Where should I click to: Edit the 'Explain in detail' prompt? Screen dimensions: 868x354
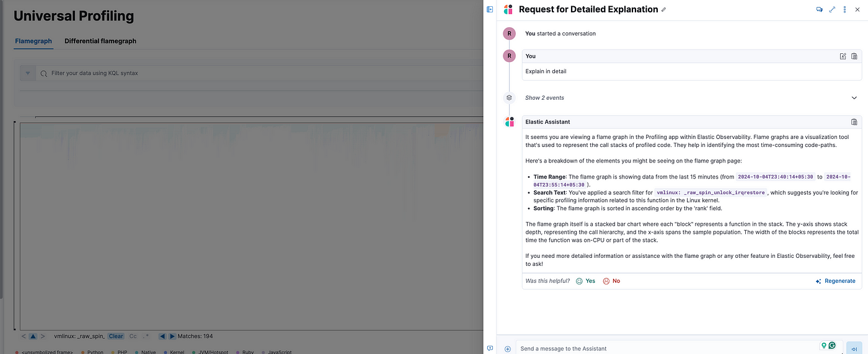coord(843,56)
